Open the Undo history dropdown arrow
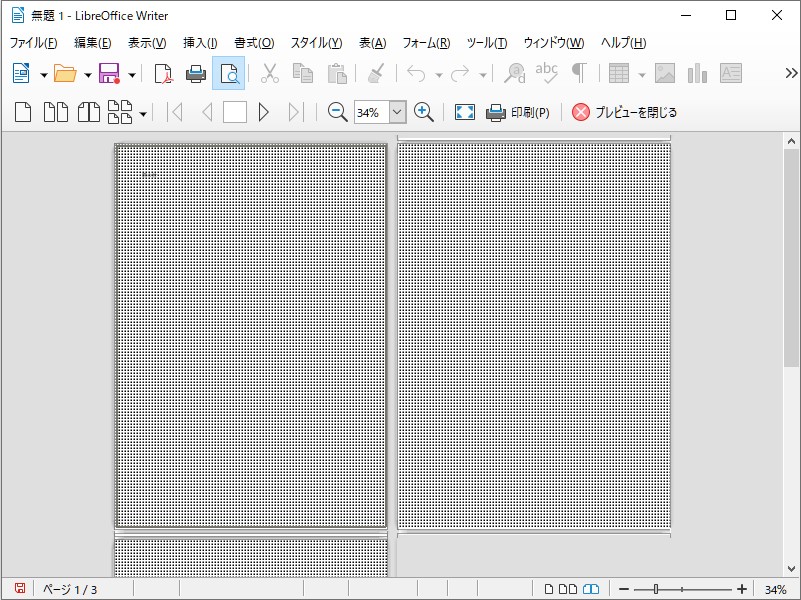801x600 pixels. click(x=438, y=76)
